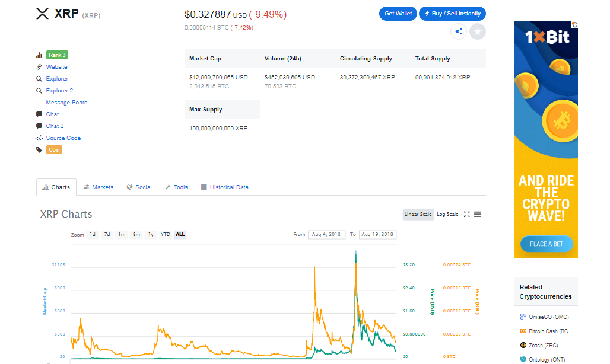
Task: Open OmiseGO (OMG) related link
Action: (548, 317)
